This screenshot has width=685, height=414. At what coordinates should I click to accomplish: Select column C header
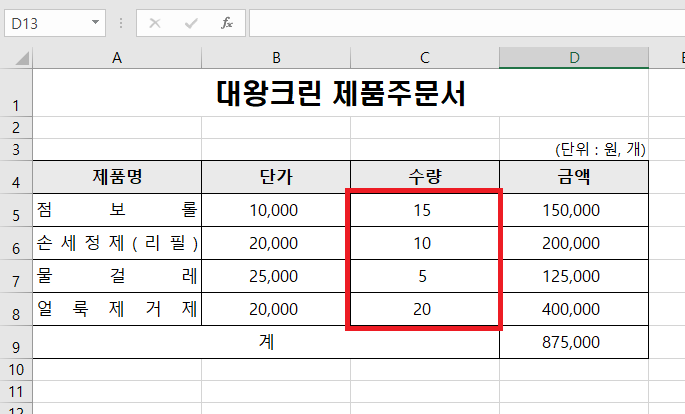pos(425,58)
